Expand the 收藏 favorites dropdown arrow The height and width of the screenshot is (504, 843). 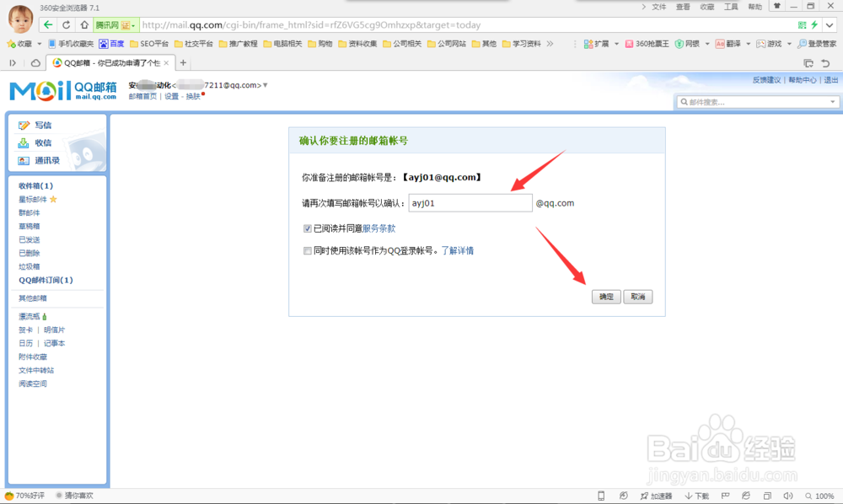point(40,44)
